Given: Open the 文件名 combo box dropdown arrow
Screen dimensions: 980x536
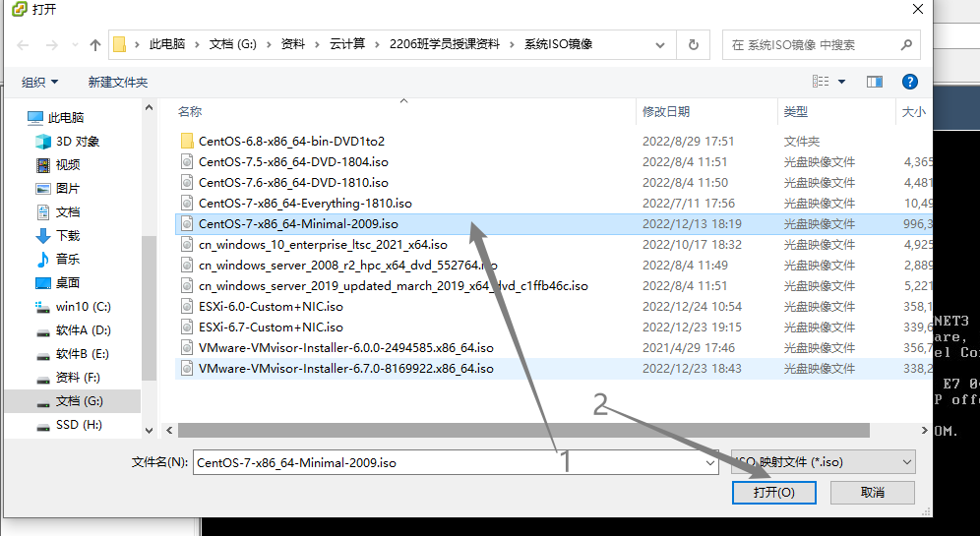Looking at the screenshot, I should tap(710, 463).
